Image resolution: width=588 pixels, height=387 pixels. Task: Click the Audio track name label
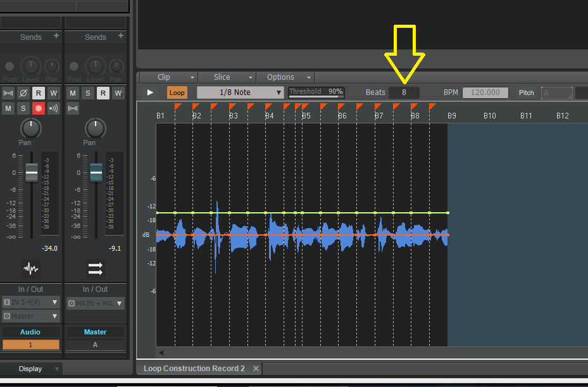(31, 332)
